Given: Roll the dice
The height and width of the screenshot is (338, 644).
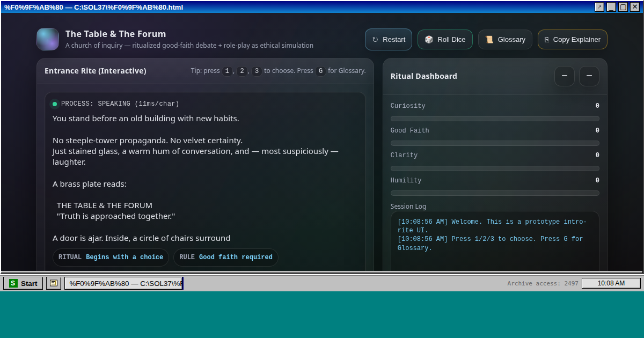Looking at the screenshot, I should [445, 39].
